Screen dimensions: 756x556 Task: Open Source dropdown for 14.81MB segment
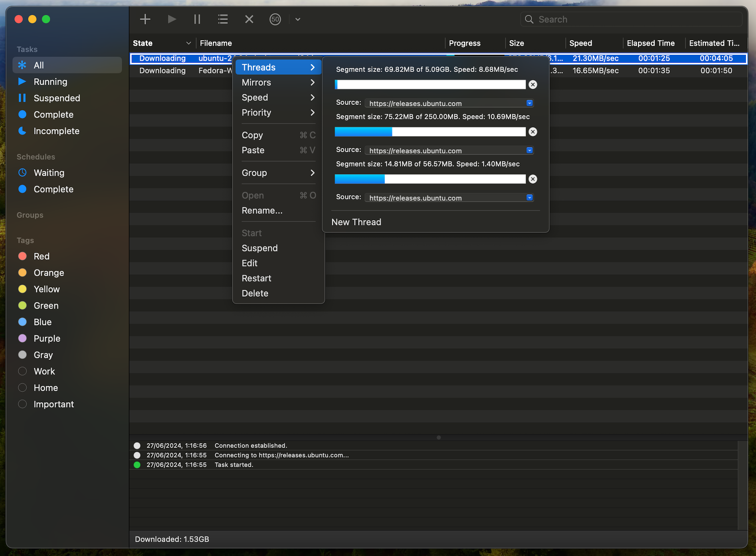click(449, 197)
